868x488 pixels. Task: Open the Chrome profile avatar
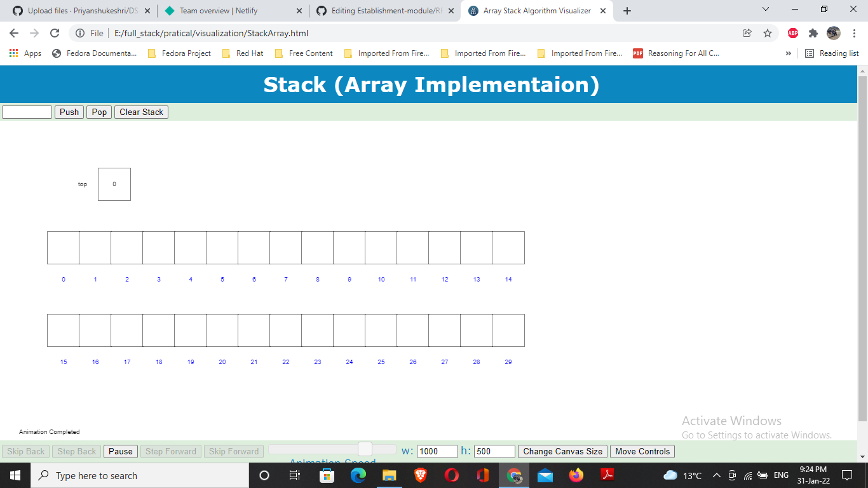(834, 33)
